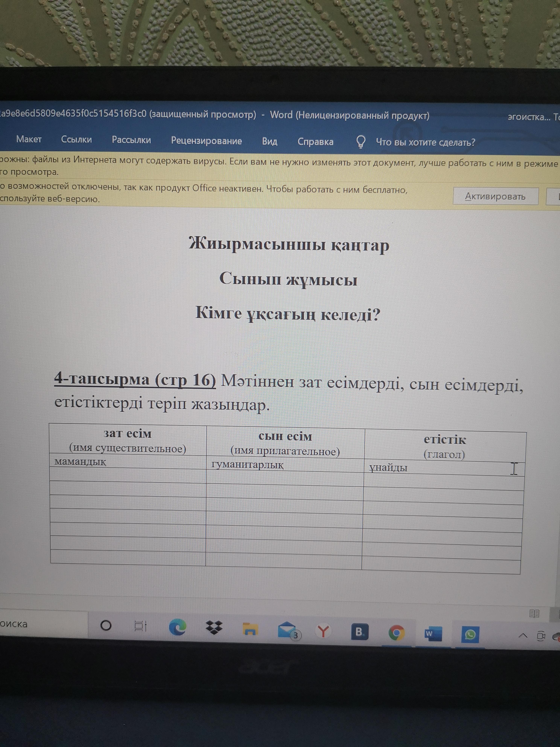The height and width of the screenshot is (747, 560).
Task: Launch Microsoft Edge from taskbar
Action: point(178,627)
